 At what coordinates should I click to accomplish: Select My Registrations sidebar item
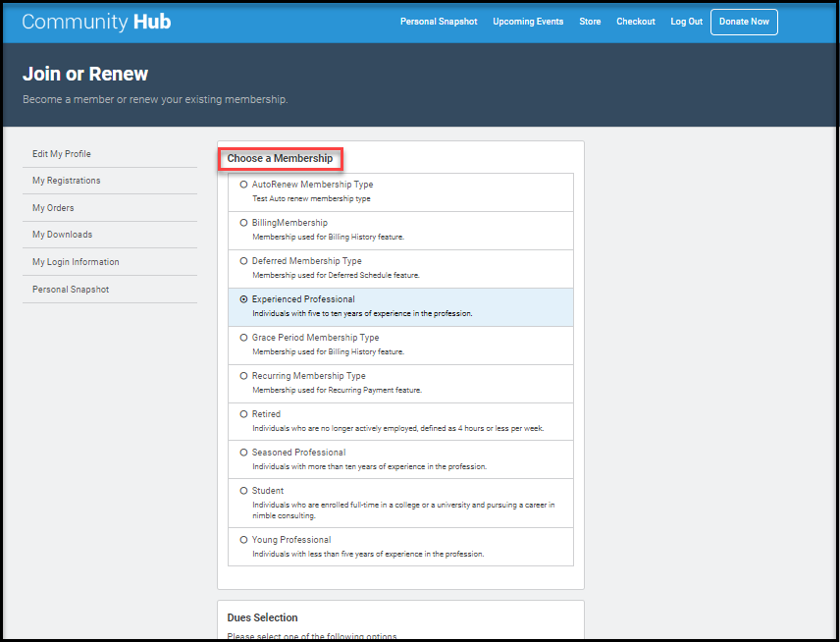point(67,181)
